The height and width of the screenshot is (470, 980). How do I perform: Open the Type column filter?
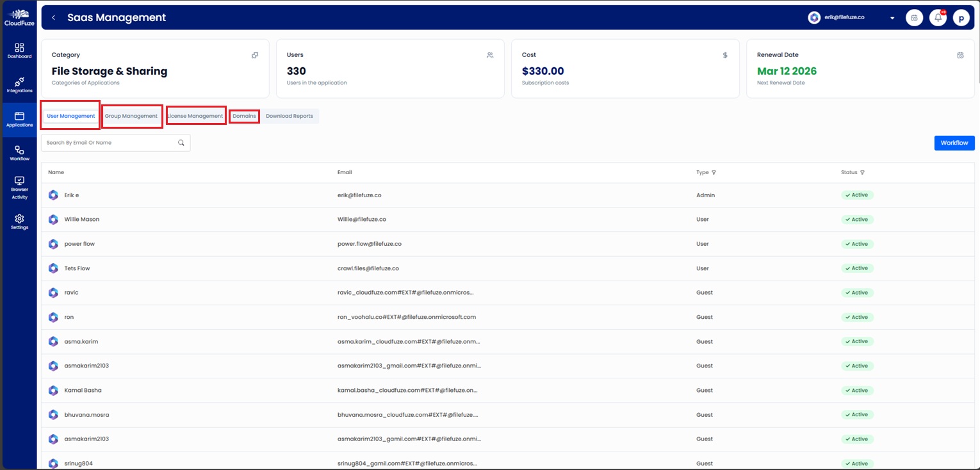714,172
